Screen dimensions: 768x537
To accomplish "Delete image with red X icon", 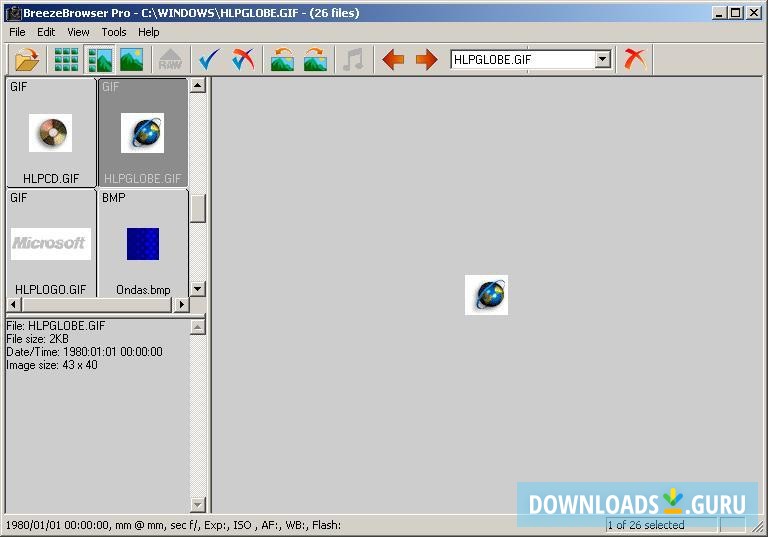I will pos(635,59).
